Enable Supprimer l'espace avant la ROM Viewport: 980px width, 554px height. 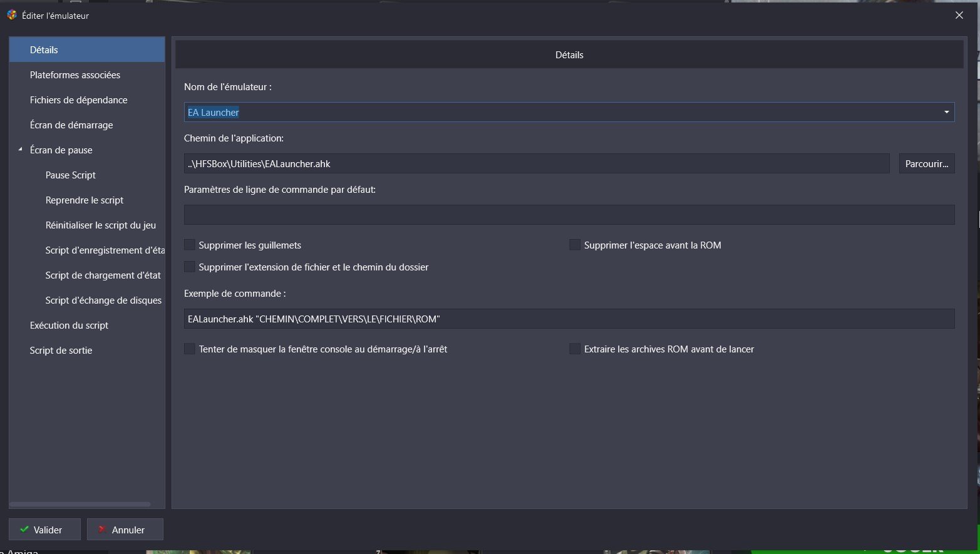click(574, 245)
